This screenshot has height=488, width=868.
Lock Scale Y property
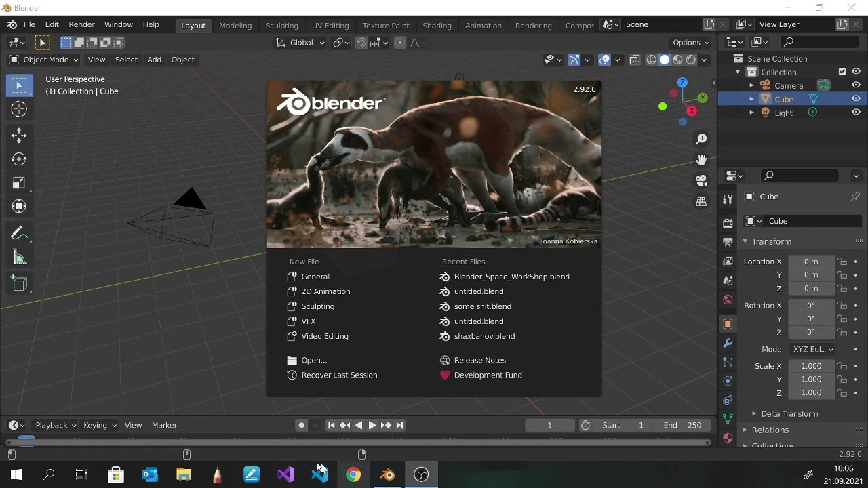click(x=842, y=380)
